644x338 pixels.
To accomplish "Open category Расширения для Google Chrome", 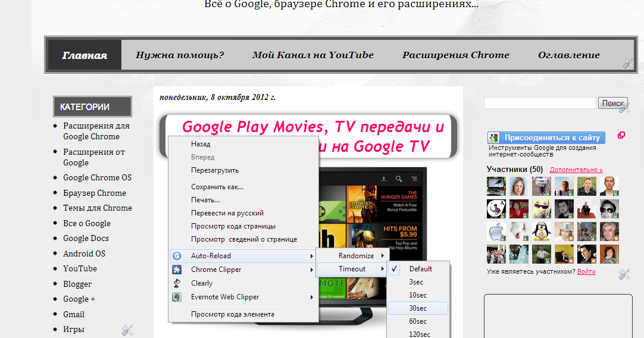I will (96, 132).
